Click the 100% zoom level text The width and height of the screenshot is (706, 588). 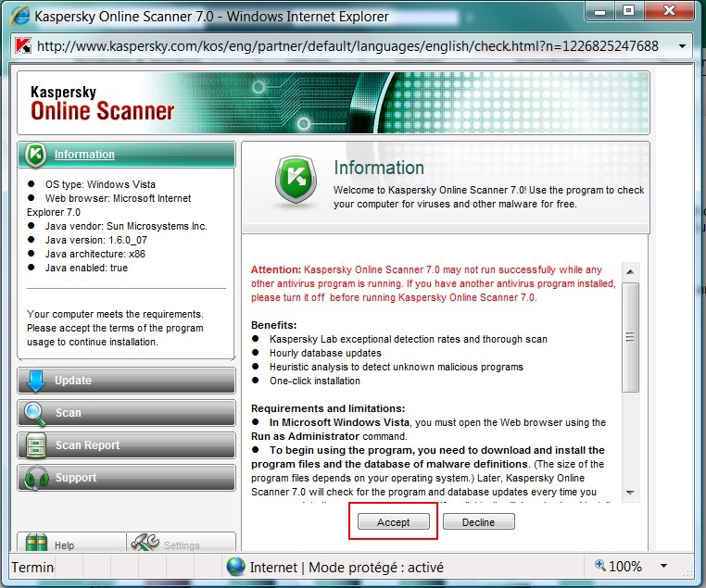pyautogui.click(x=625, y=566)
